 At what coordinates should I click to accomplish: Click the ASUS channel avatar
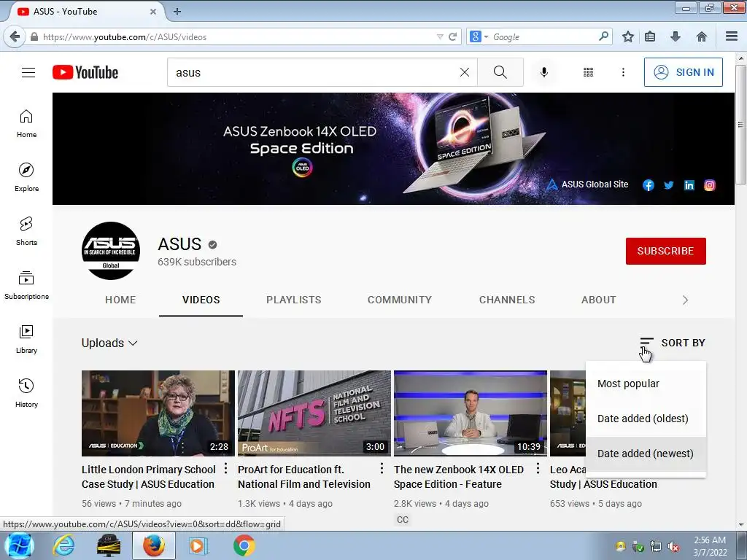click(x=111, y=251)
